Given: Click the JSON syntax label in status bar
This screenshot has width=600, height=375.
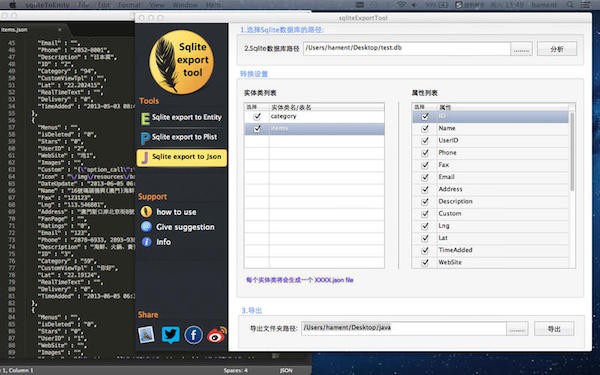Looking at the screenshot, I should 286,370.
